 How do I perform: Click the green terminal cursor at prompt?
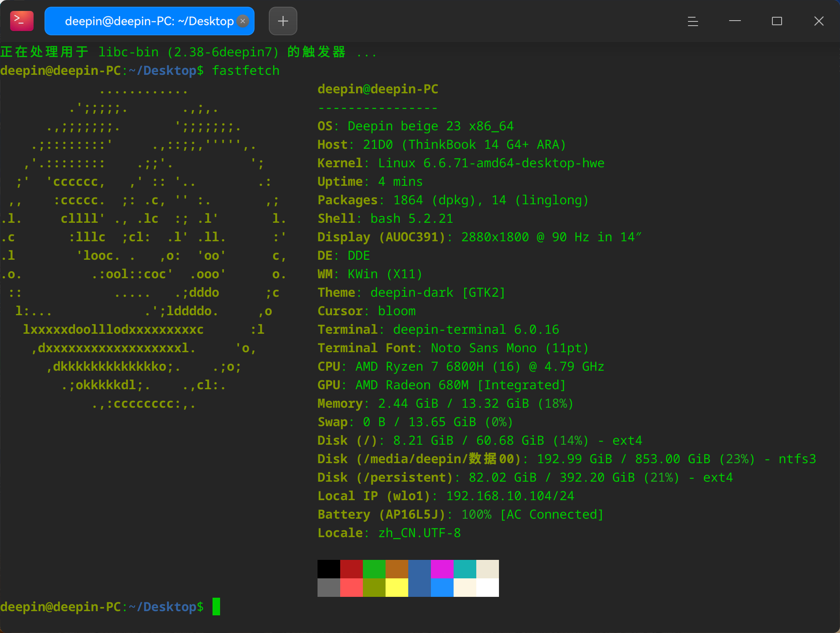click(216, 607)
